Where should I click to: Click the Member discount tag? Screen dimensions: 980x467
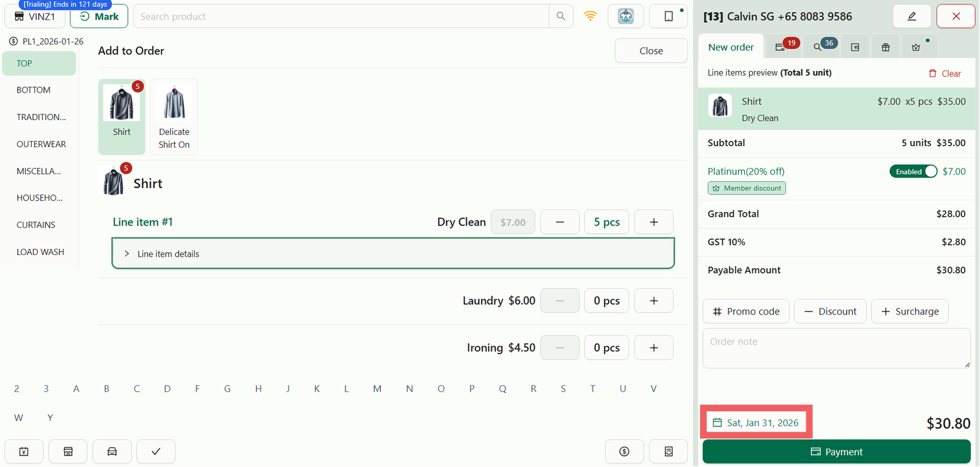click(747, 188)
